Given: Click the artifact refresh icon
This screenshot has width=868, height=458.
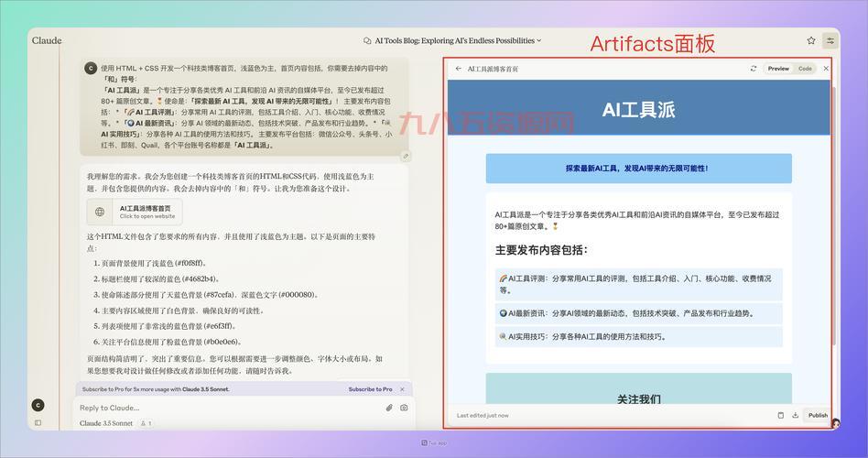Looking at the screenshot, I should pos(754,69).
